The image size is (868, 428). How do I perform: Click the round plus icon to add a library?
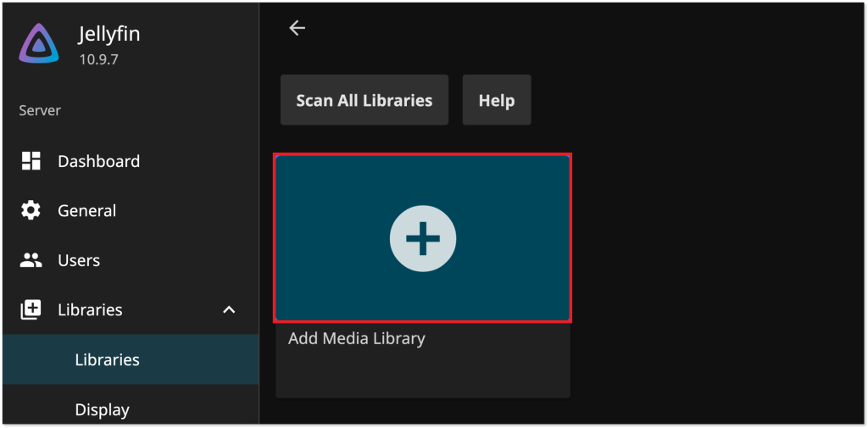[422, 239]
